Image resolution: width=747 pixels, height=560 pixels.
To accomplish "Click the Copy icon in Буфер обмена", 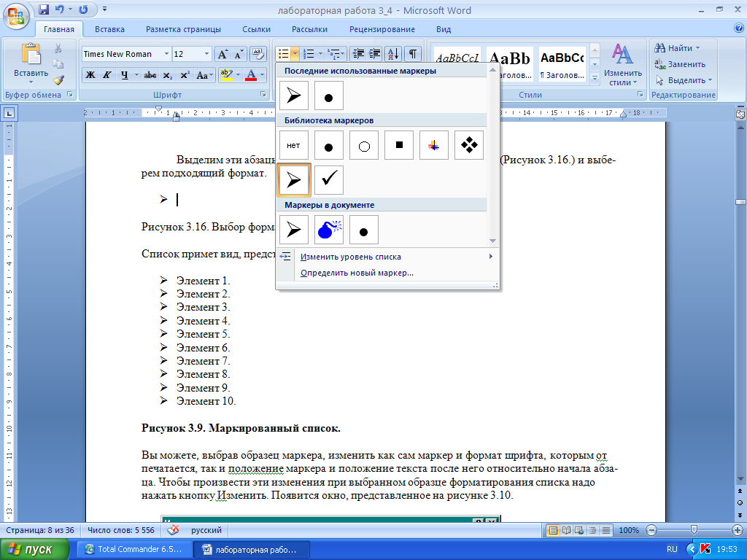I will click(x=58, y=64).
